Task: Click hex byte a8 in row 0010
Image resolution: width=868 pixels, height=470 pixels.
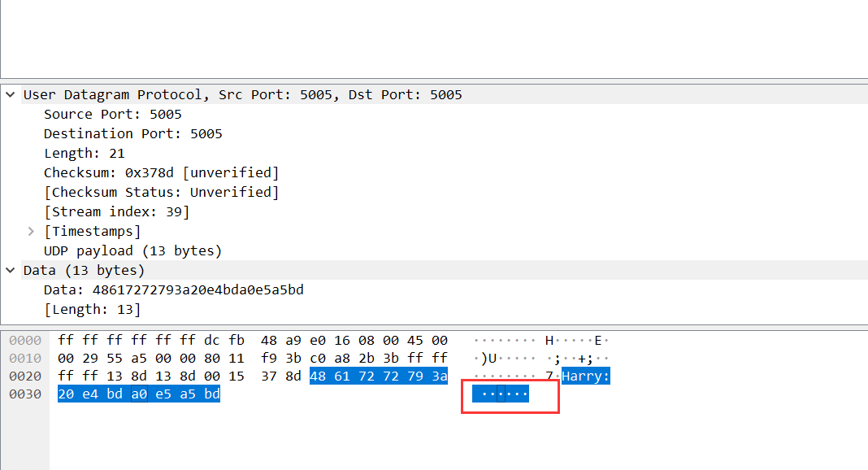Action: point(342,358)
